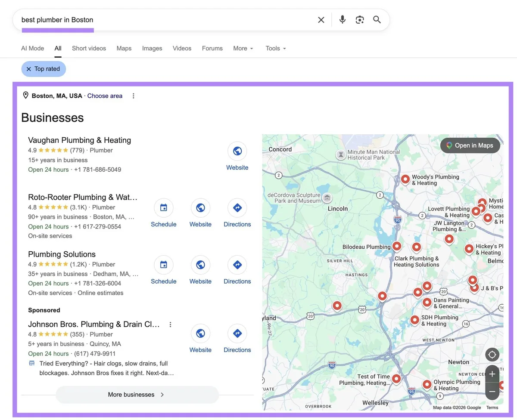Open the Vaughan Plumbing & Heating listing title
The width and height of the screenshot is (517, 420).
pos(79,140)
